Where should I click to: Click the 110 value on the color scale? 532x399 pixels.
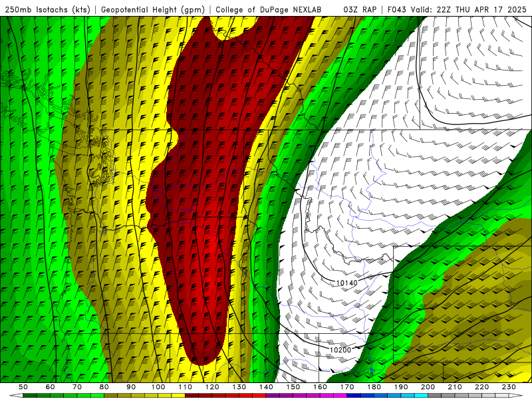pos(186,387)
